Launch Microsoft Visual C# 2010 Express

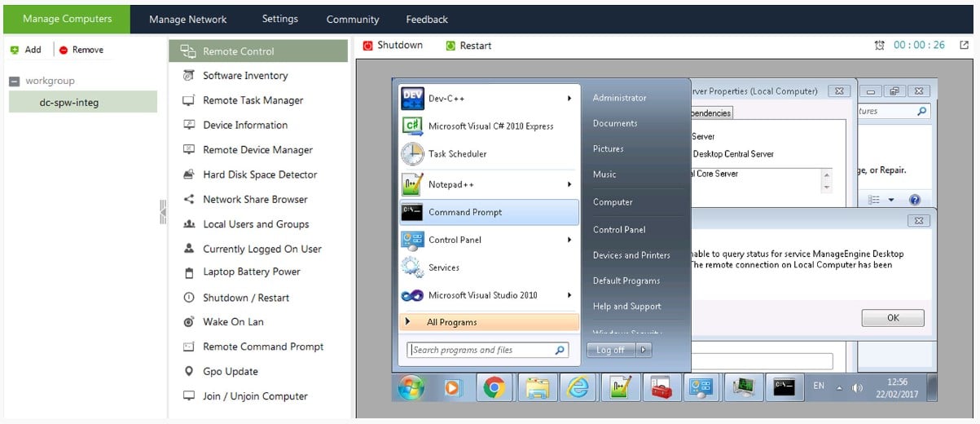coord(489,126)
